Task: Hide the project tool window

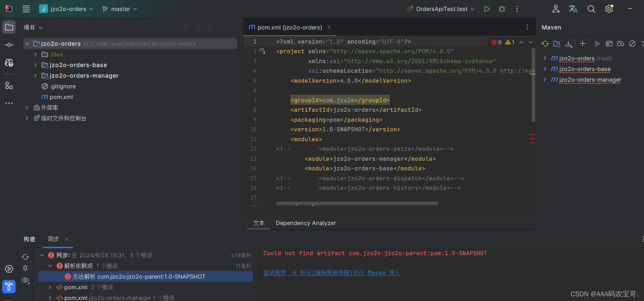Action: pyautogui.click(x=233, y=27)
